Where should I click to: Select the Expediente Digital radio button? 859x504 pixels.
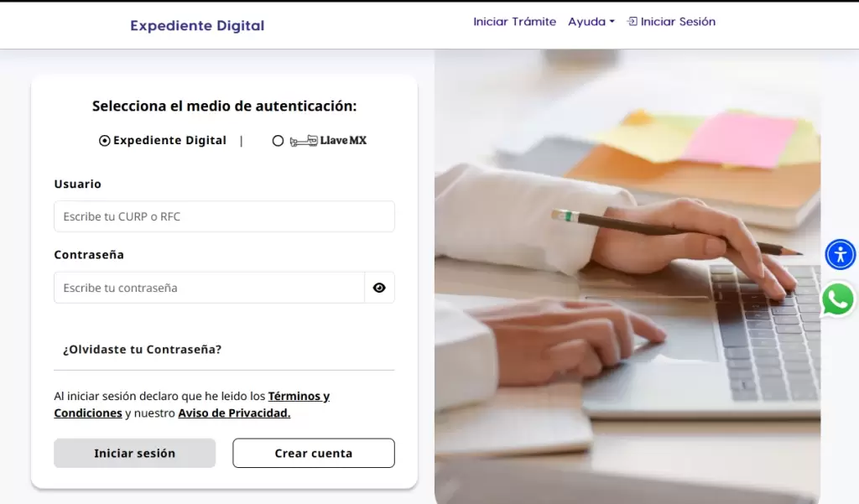coord(105,140)
